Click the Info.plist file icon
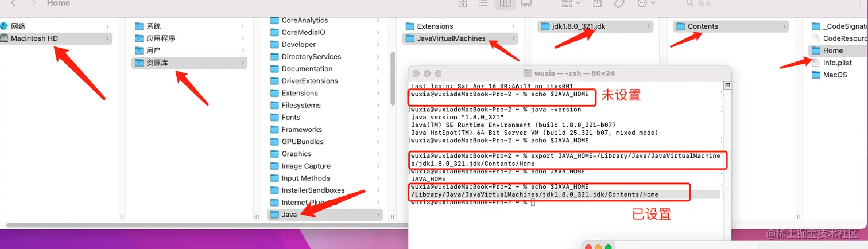The width and height of the screenshot is (868, 249). pyautogui.click(x=816, y=63)
